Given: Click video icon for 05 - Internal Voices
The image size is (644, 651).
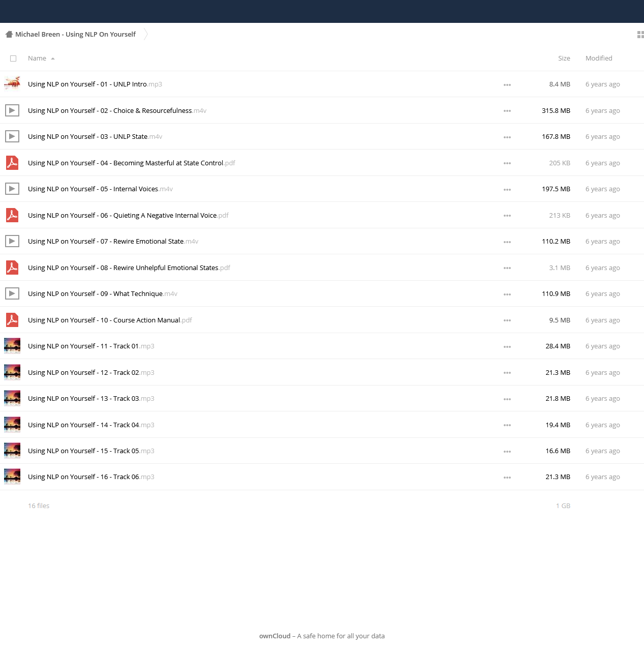Looking at the screenshot, I should click(12, 189).
